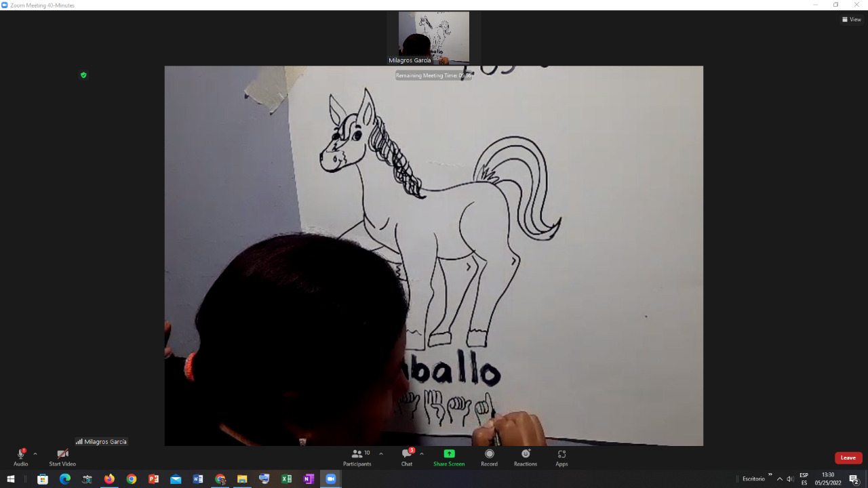Switch to Chrome profile window on taskbar

(x=220, y=479)
